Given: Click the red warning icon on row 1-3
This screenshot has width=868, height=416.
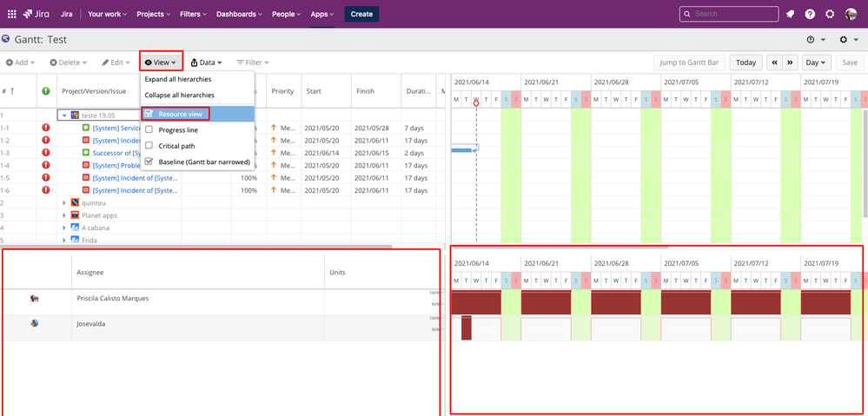Looking at the screenshot, I should 46,153.
